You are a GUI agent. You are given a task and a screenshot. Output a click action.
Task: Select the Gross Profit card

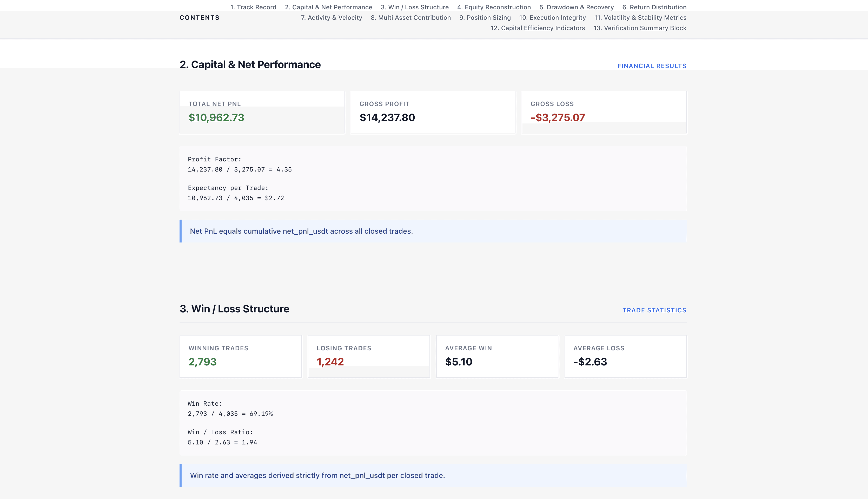[x=433, y=112]
